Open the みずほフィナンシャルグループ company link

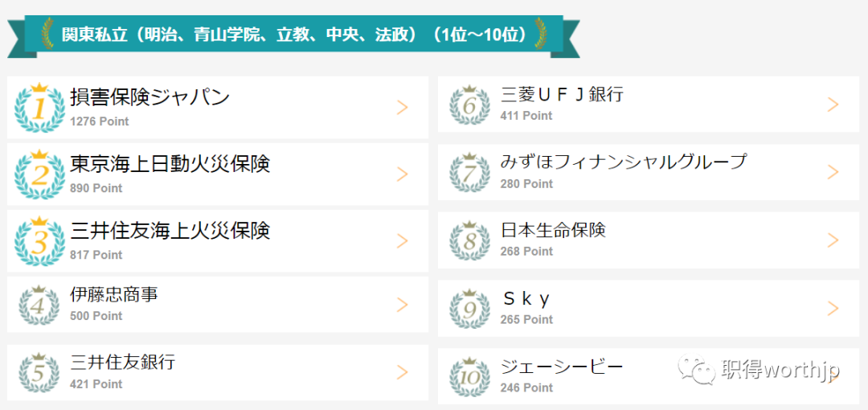click(624, 162)
